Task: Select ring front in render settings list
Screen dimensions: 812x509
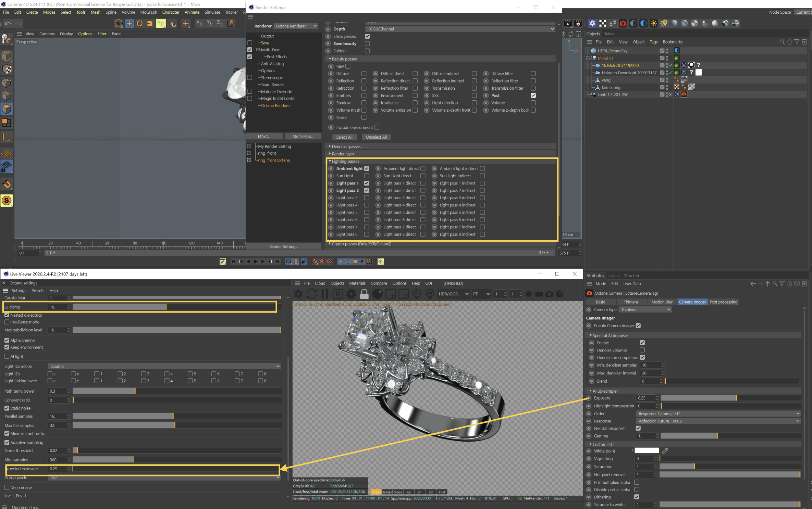Action: 267,153
